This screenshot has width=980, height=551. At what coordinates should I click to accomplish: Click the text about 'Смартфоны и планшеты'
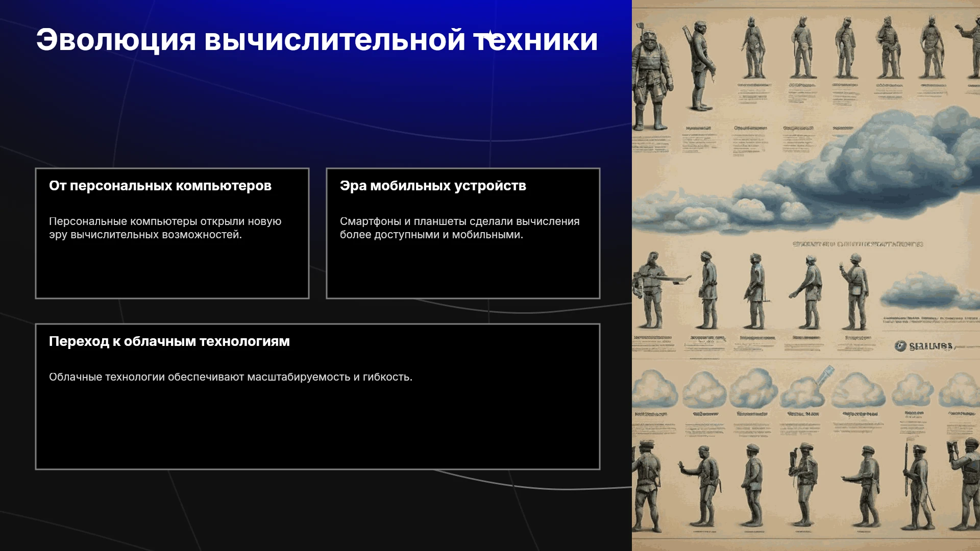(x=460, y=228)
